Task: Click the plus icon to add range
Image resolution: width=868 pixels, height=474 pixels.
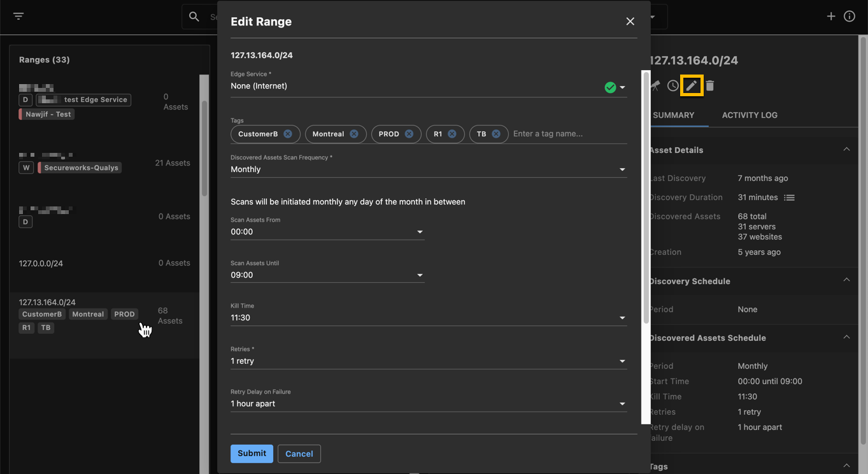Action: (831, 17)
